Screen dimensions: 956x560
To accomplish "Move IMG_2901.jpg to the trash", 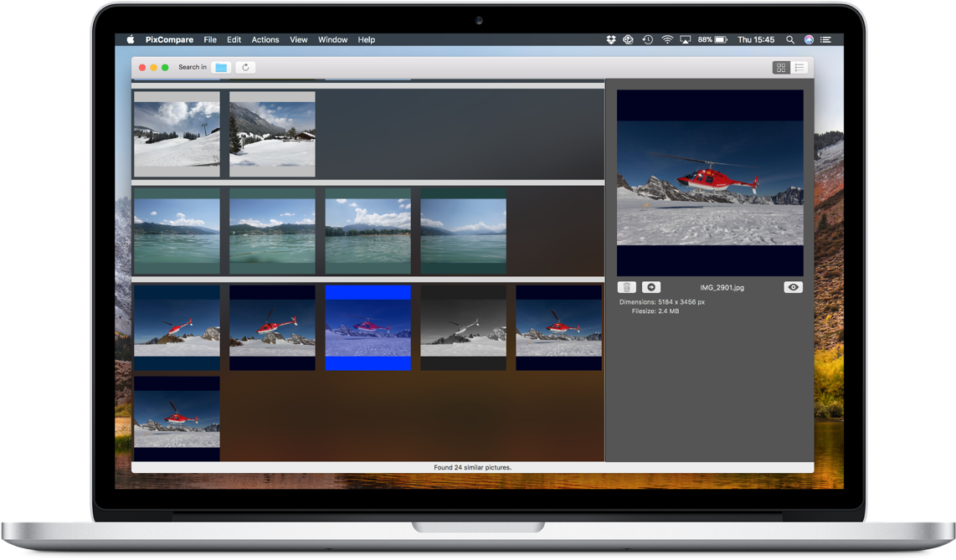I will point(626,287).
